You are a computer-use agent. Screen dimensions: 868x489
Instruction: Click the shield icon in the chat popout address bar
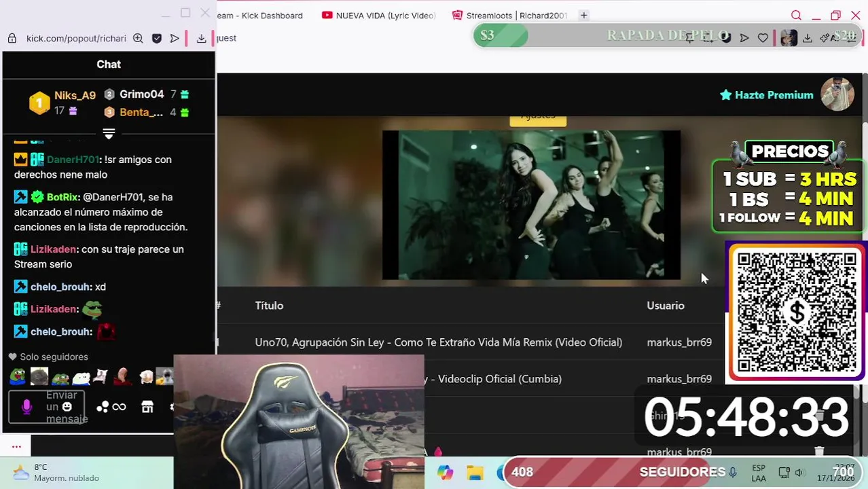pos(157,39)
